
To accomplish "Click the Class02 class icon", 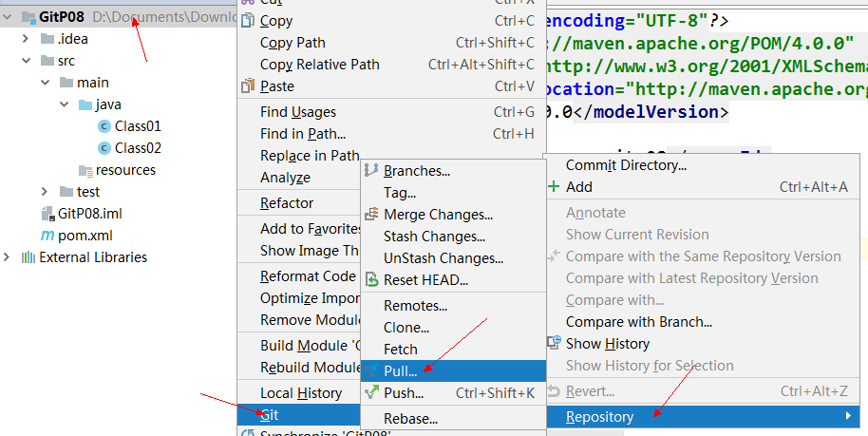I will click(104, 148).
